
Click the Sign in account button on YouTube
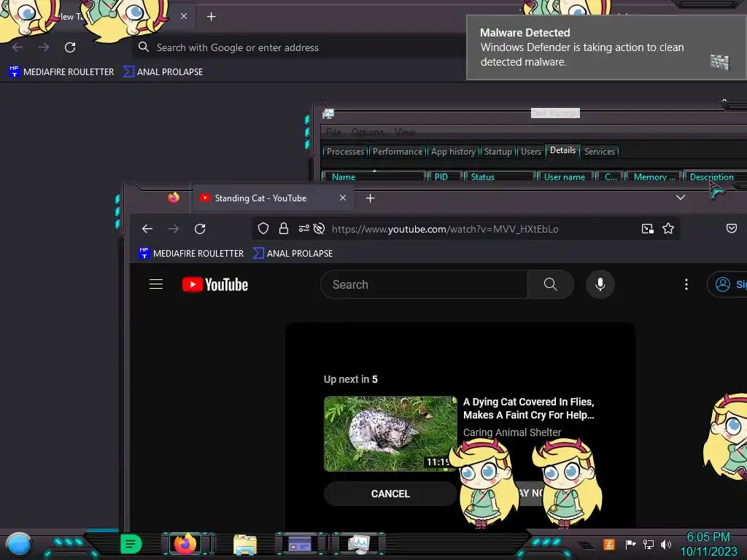(727, 284)
